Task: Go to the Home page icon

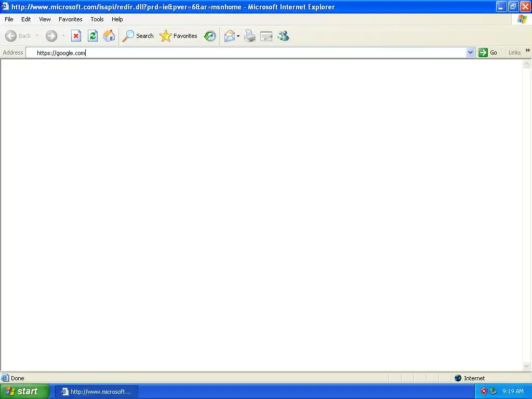Action: (109, 36)
